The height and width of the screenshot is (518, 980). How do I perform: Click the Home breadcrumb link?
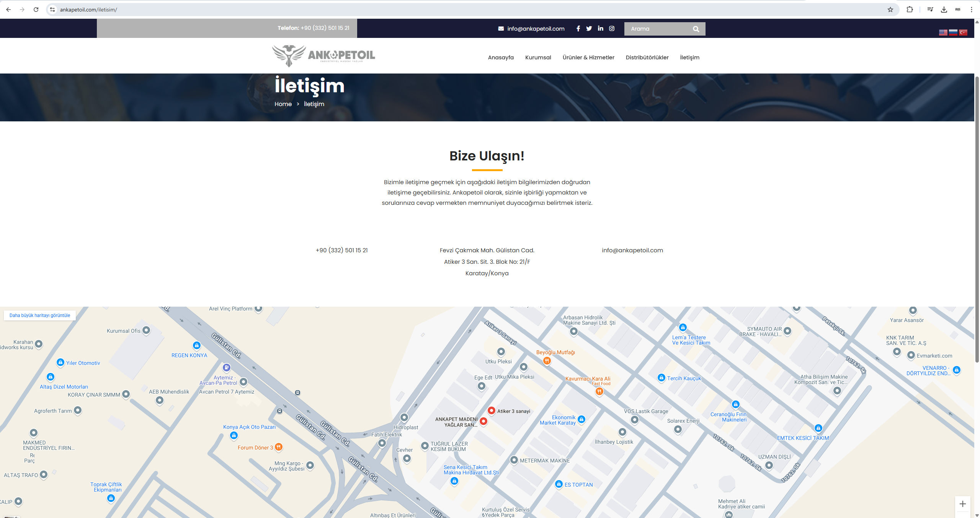283,104
